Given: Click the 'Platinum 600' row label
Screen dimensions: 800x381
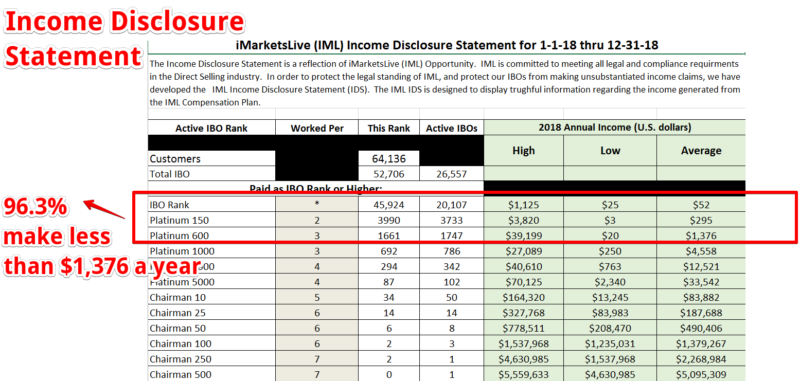Looking at the screenshot, I should pos(211,236).
